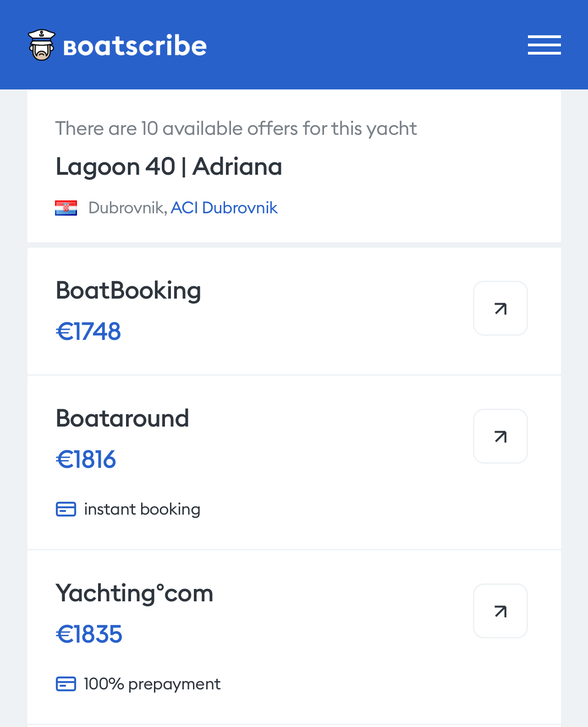Viewport: 588px width, 727px height.
Task: Click the Croatian flag icon
Action: [66, 208]
